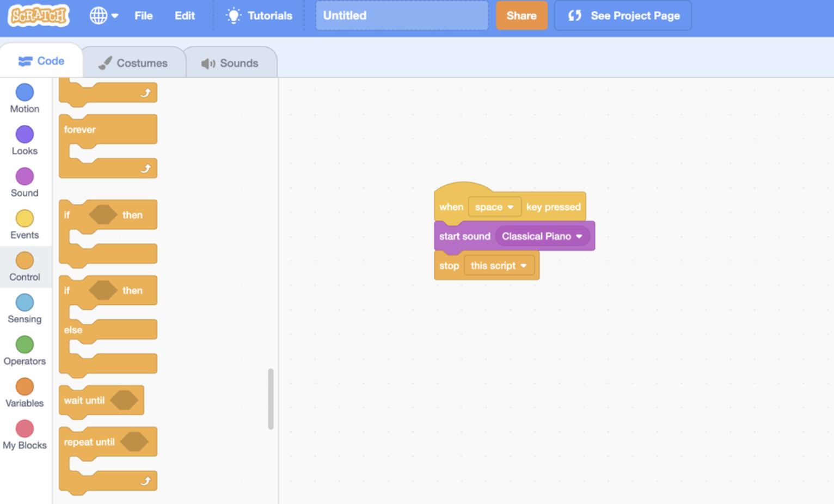This screenshot has height=504, width=834.
Task: Open Tutorials with the lightbulb
Action: (259, 16)
